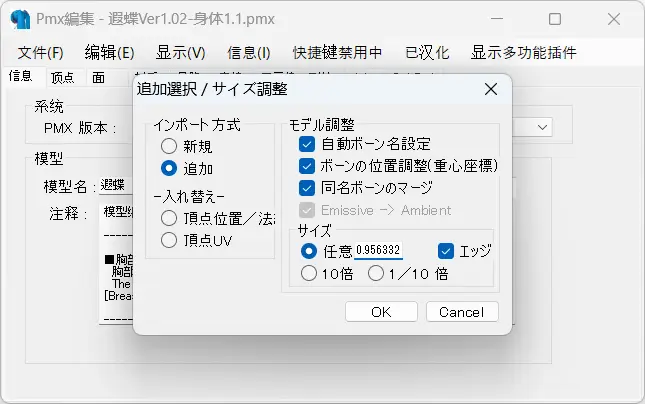Screen dimensions: 645x404
Task: Select the 新規 import radio button
Action: pos(169,146)
